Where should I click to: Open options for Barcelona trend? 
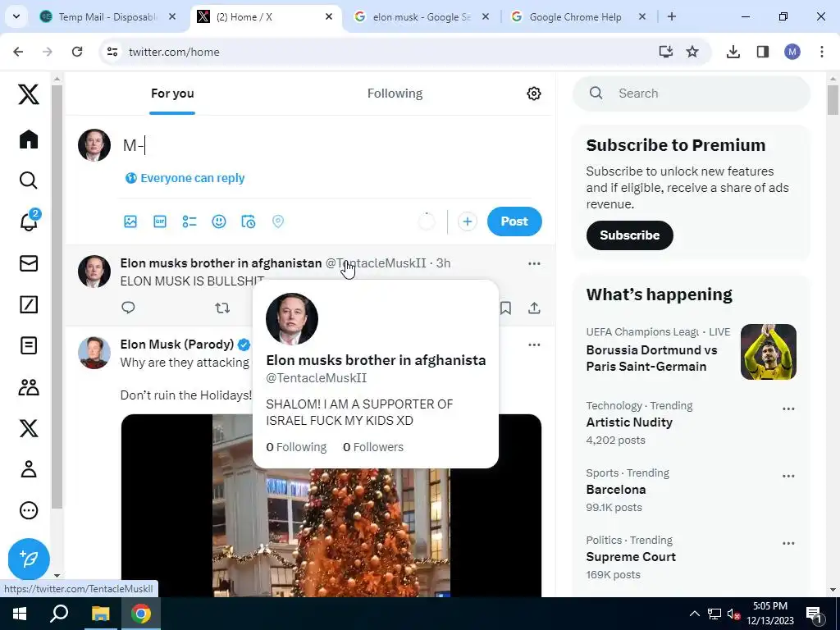(788, 477)
